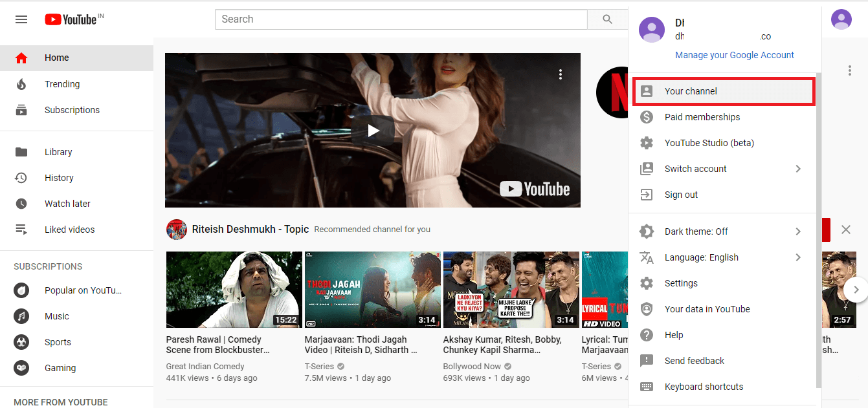
Task: Open featured video three-dot options
Action: (561, 74)
